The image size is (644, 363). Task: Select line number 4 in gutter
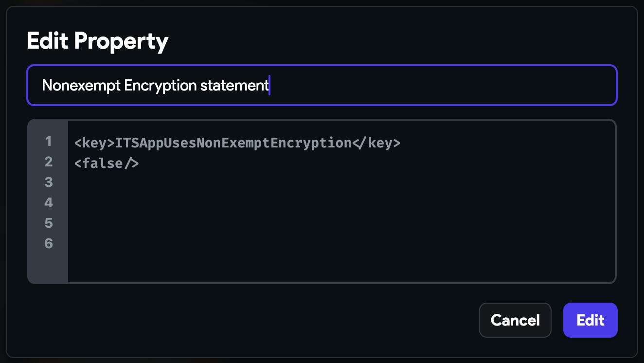(48, 203)
